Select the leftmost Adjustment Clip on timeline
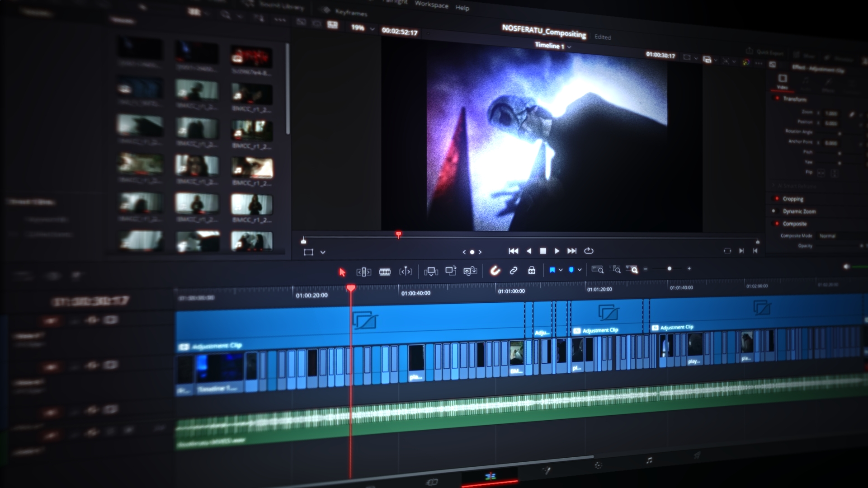This screenshot has width=868, height=488. tap(350, 327)
